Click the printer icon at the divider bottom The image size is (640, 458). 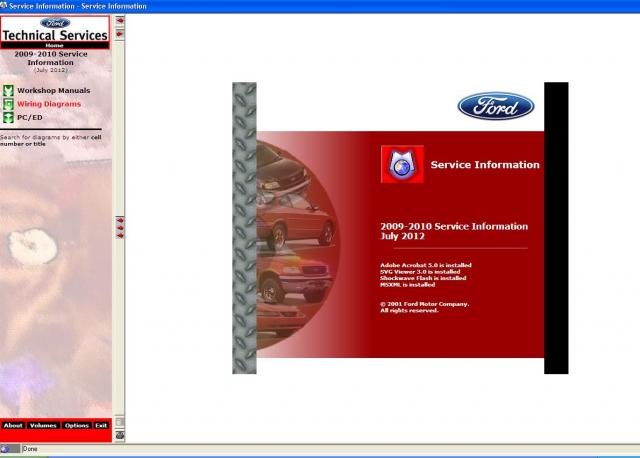pos(120,435)
